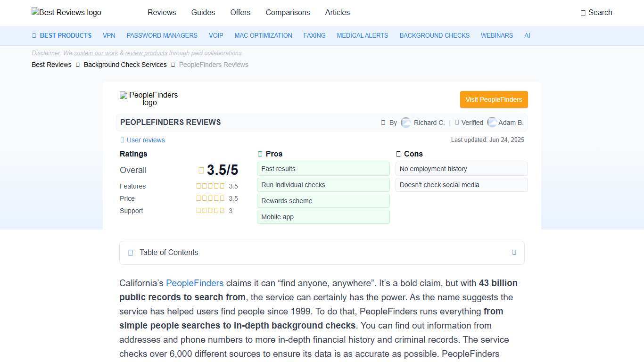Select the VPN navigation tab
This screenshot has width=644, height=362.
tap(109, 35)
